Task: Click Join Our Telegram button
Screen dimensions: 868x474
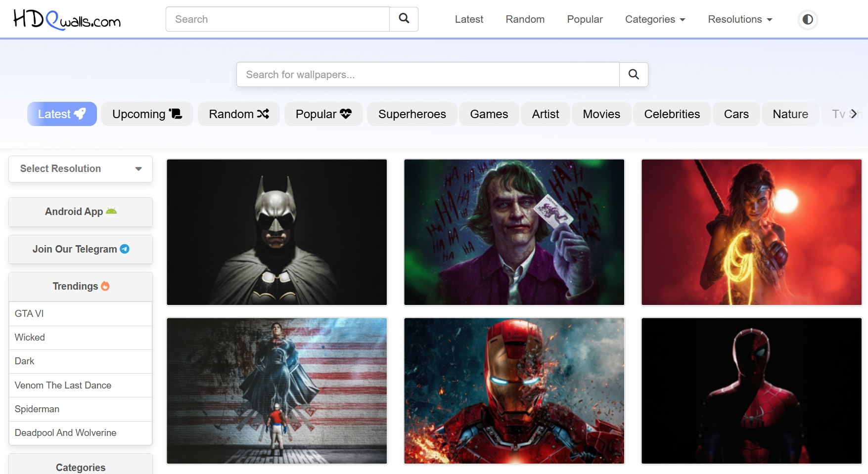Action: click(81, 250)
